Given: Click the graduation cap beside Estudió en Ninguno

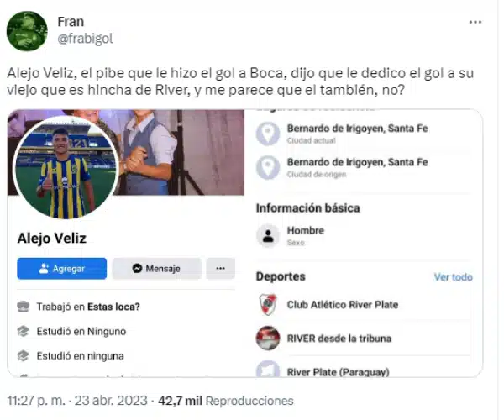Looking at the screenshot, I should click(24, 331).
